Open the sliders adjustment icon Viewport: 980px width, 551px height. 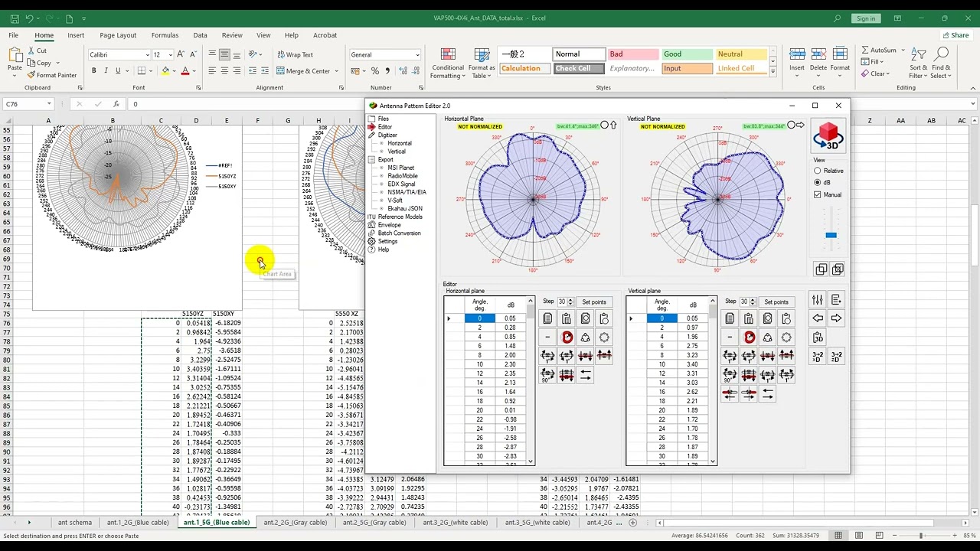[x=818, y=300]
